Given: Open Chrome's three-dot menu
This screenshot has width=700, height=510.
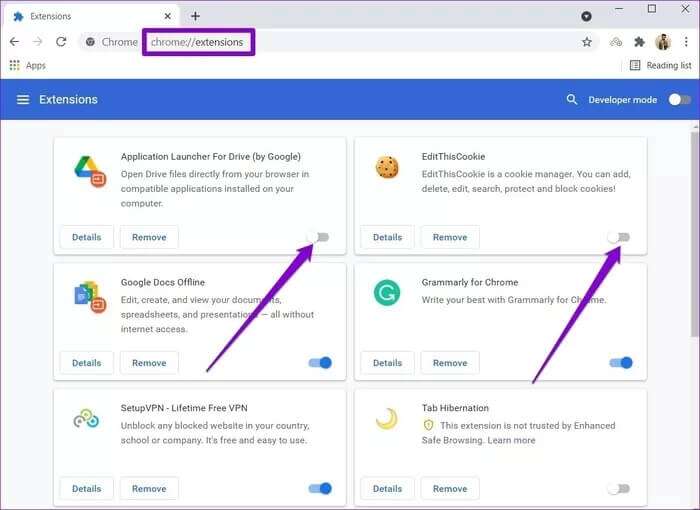Looking at the screenshot, I should click(686, 42).
